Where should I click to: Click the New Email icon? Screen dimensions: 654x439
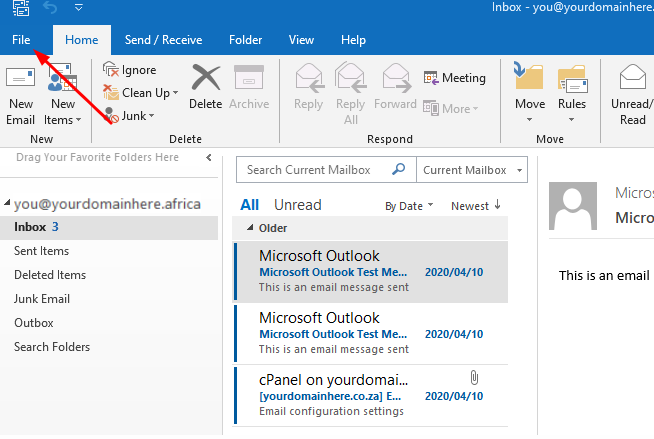(20, 80)
